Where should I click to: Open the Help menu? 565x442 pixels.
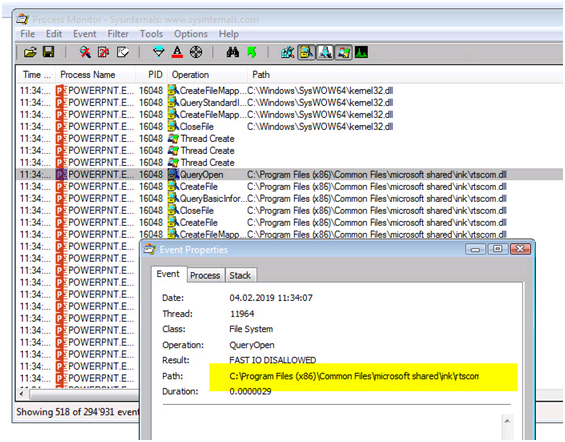229,34
